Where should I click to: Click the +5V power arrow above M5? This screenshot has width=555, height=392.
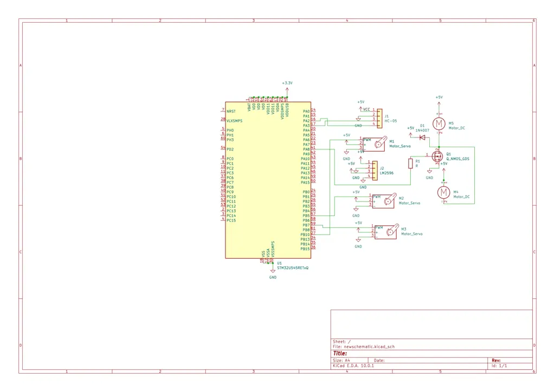click(439, 105)
